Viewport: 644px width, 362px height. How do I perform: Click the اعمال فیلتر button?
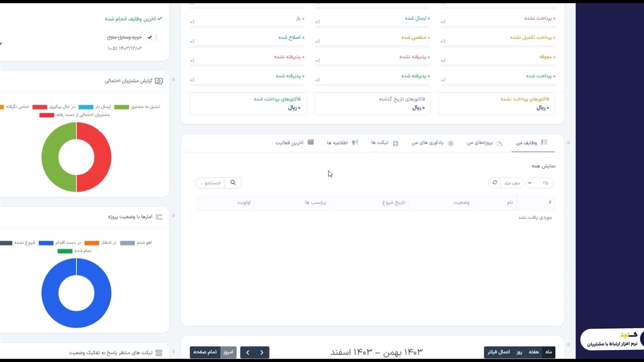point(499,352)
